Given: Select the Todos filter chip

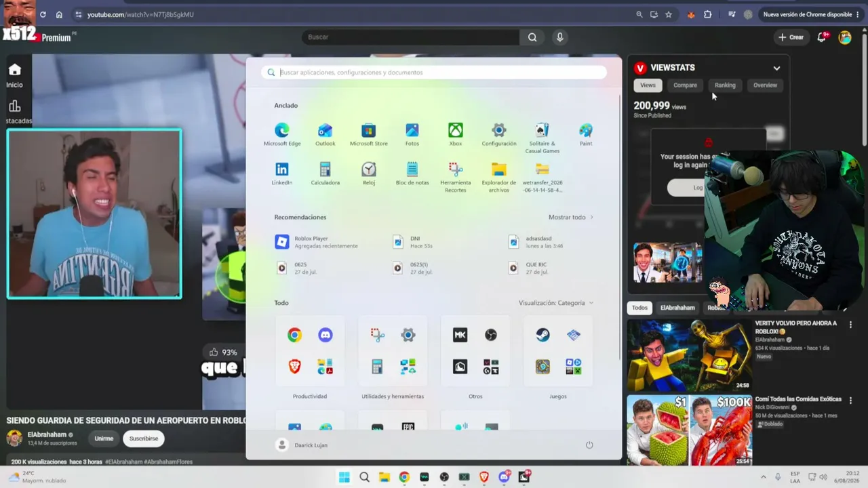Looking at the screenshot, I should (639, 308).
